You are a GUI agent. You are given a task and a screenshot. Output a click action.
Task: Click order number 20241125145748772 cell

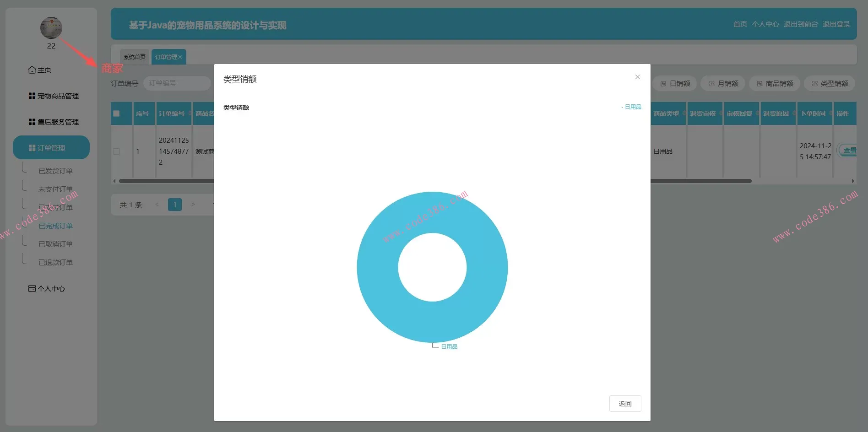click(174, 151)
